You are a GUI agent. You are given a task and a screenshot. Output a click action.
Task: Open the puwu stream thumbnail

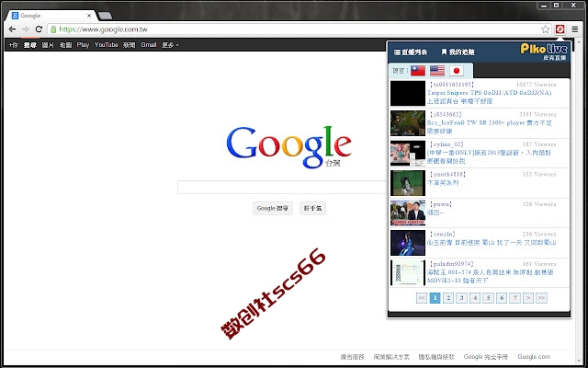coord(408,213)
